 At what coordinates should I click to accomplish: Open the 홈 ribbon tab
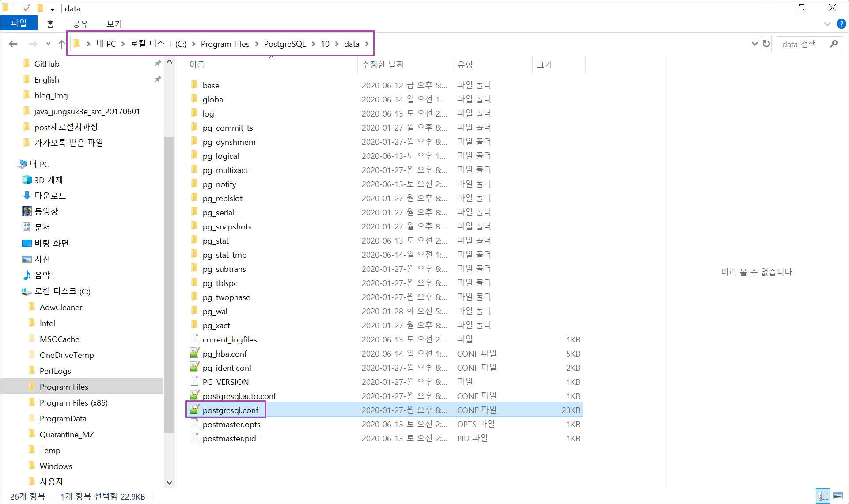(50, 24)
